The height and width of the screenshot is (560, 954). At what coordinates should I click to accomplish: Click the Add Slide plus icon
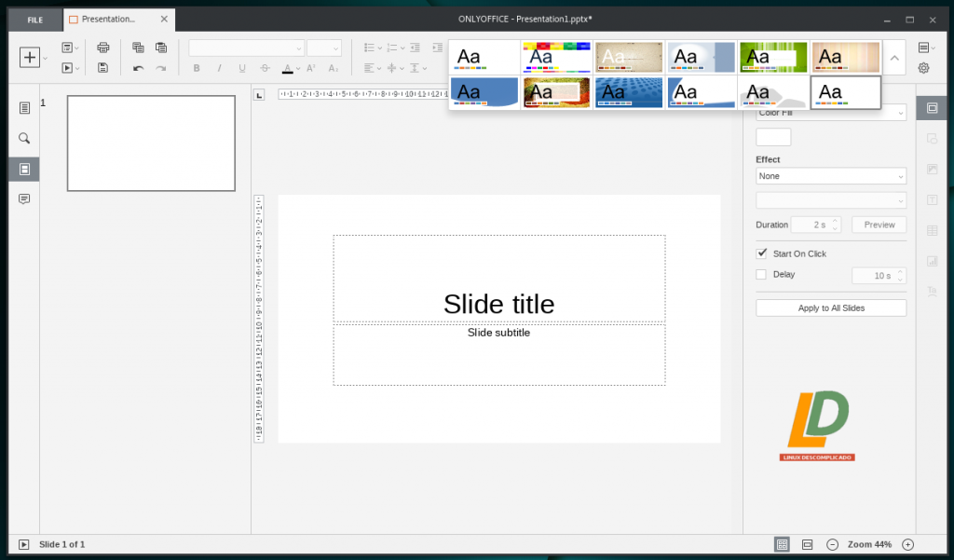29,57
